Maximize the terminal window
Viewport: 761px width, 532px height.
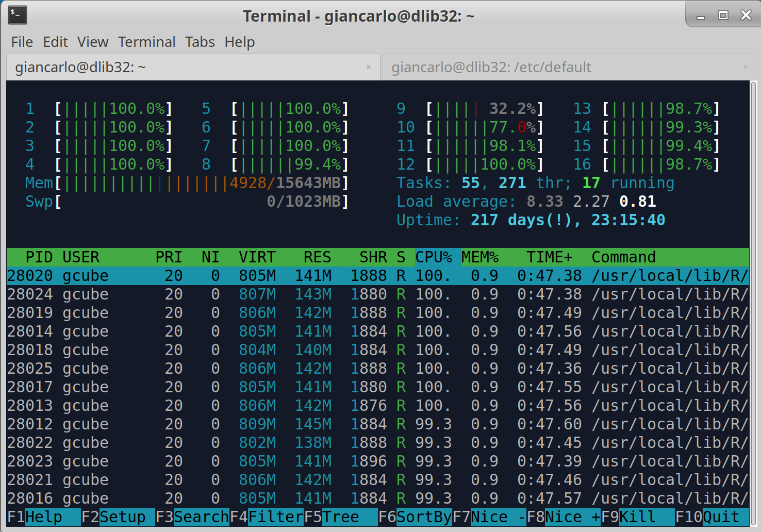(x=723, y=15)
